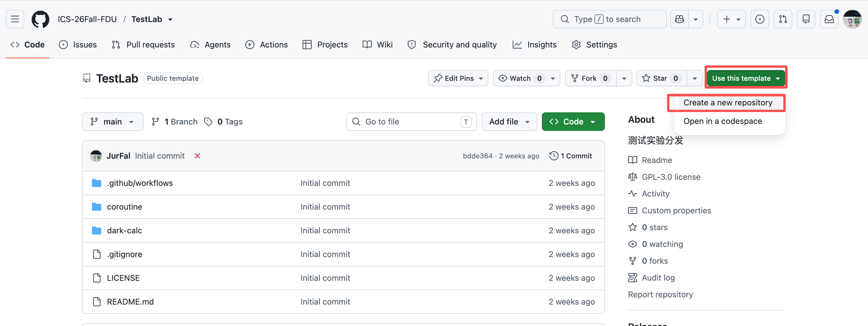This screenshot has width=868, height=326.
Task: Open ICS-26Fall-FDU organization link
Action: point(87,19)
